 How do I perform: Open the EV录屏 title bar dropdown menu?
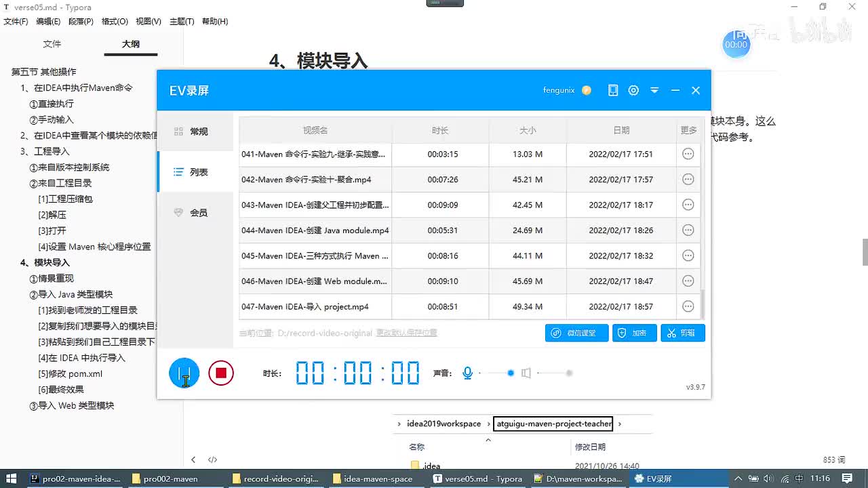pyautogui.click(x=654, y=90)
